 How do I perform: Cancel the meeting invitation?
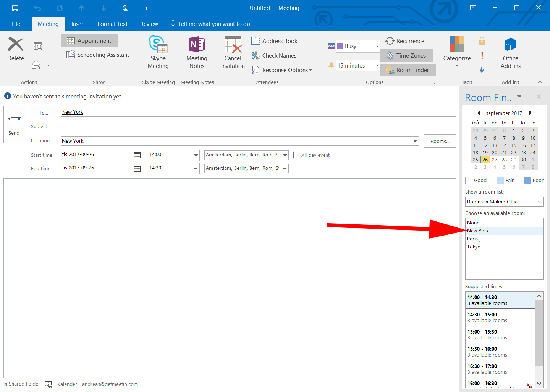coord(233,53)
